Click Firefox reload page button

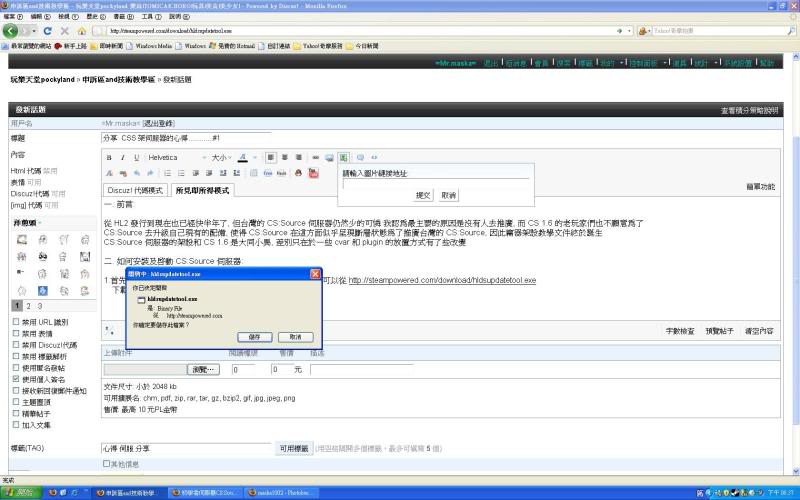(48, 31)
